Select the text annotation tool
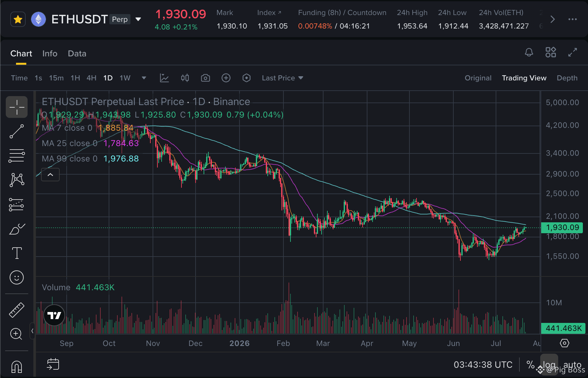 17,253
